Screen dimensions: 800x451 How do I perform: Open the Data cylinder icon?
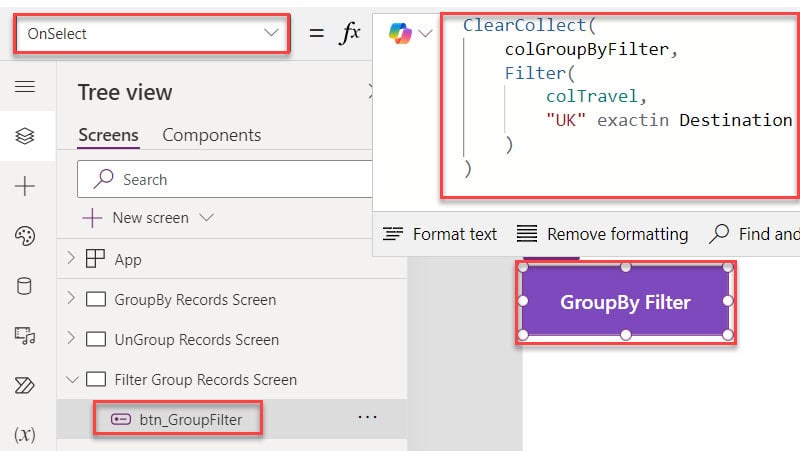pyautogui.click(x=24, y=286)
